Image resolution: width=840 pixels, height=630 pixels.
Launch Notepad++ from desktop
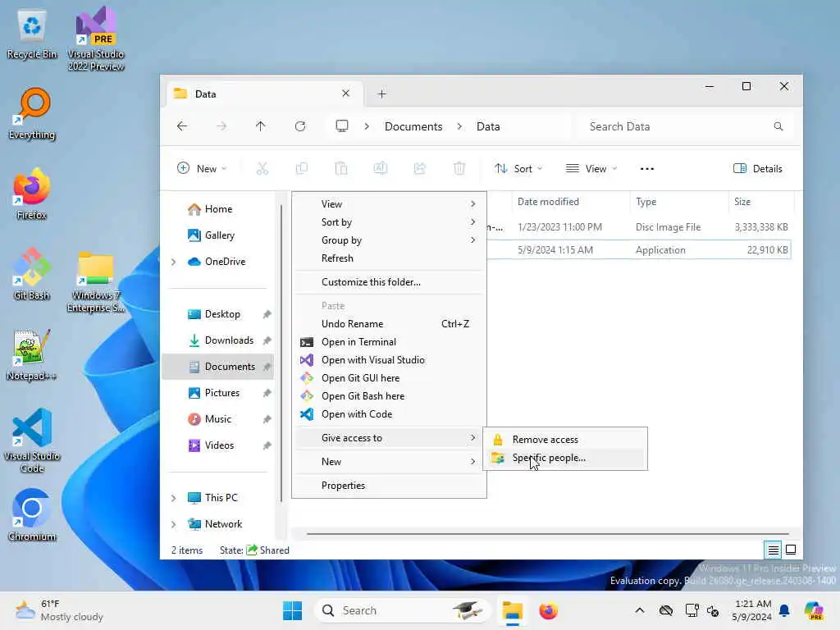(32, 355)
